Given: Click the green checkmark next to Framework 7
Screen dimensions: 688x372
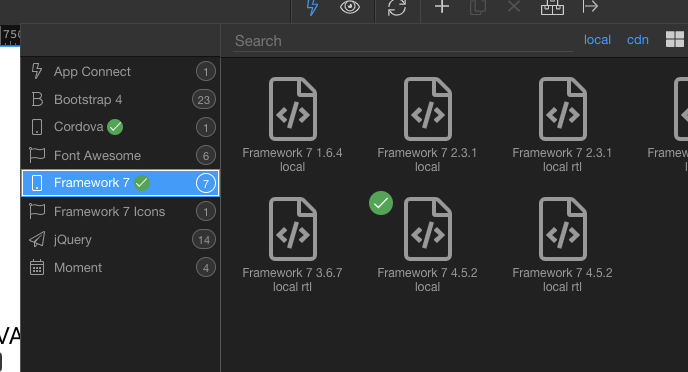Looking at the screenshot, I should pos(142,182).
